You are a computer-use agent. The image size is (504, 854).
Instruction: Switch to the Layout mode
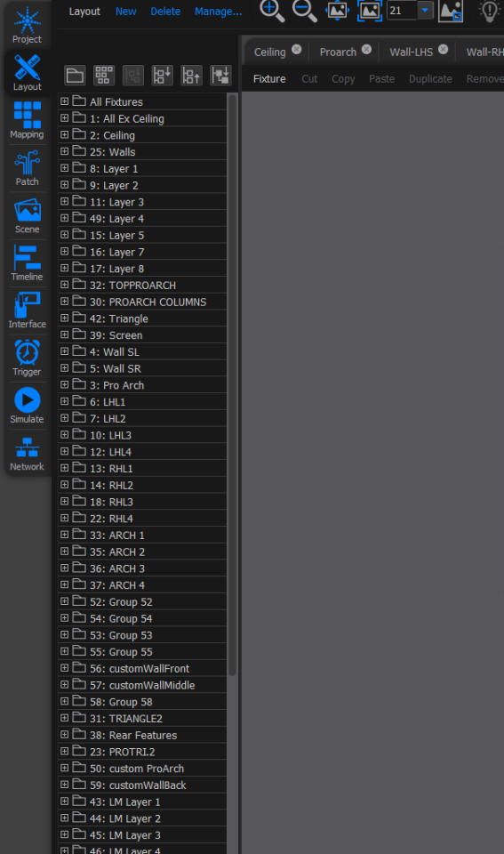click(27, 73)
